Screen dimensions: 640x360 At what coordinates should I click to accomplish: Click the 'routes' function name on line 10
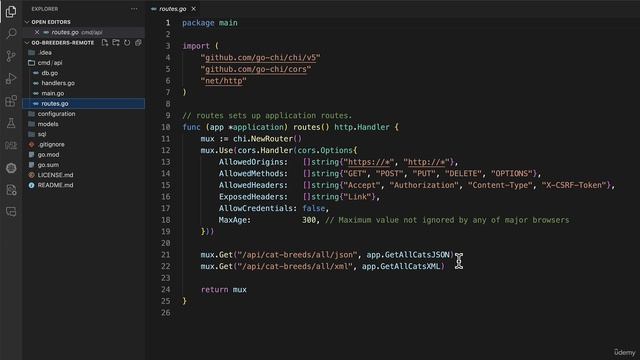point(307,127)
